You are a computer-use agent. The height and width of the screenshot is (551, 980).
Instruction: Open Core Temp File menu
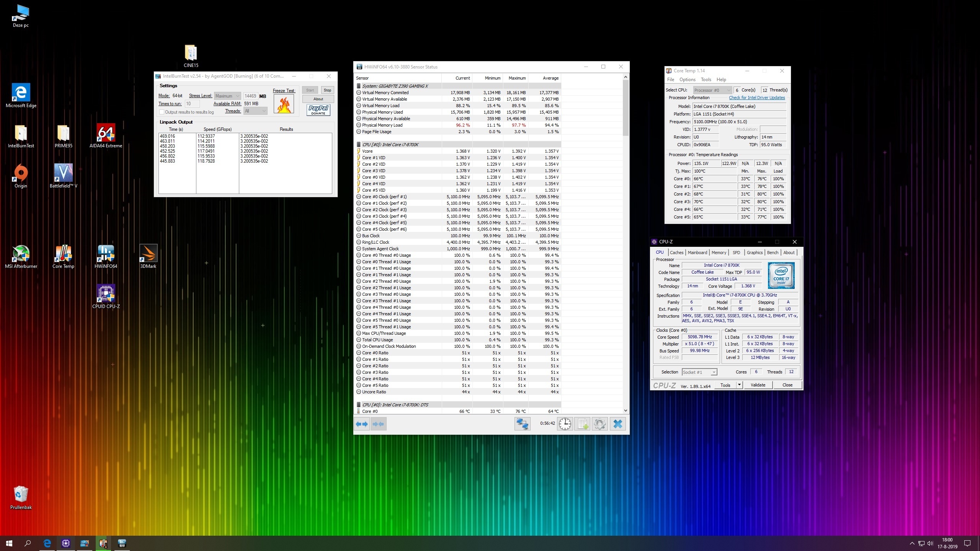tap(671, 80)
